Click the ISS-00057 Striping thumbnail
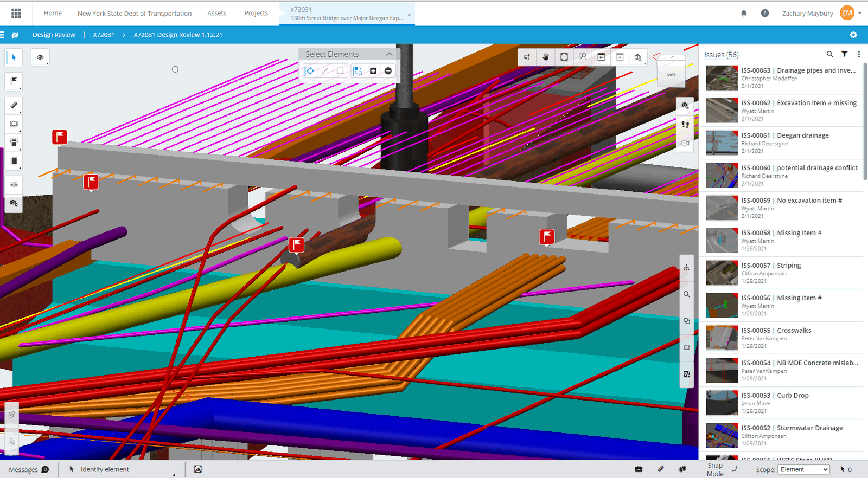This screenshot has height=478, width=868. [721, 273]
